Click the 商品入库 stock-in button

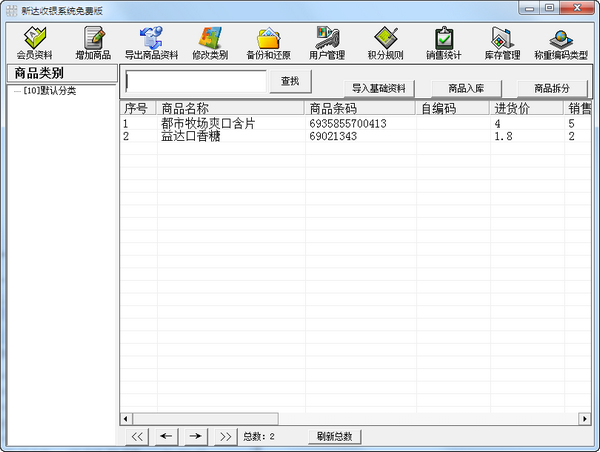point(466,88)
